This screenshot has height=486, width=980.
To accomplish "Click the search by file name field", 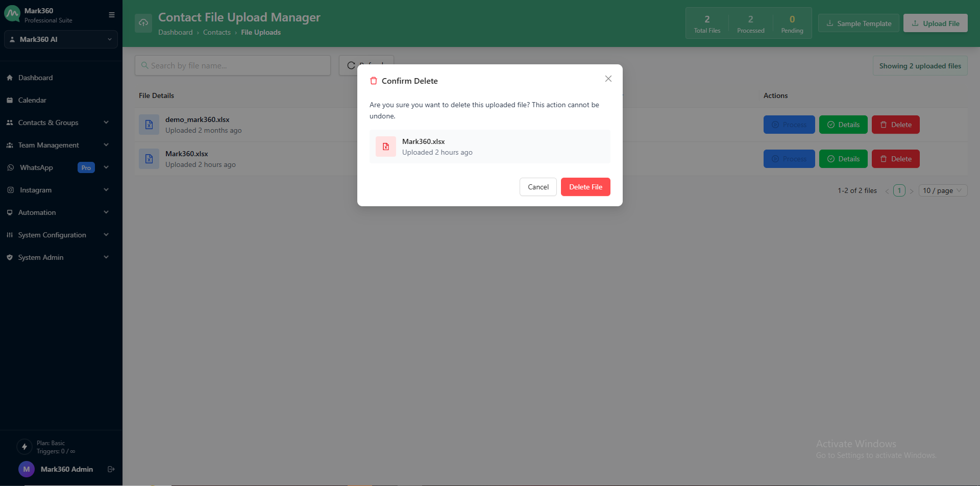I will [x=232, y=65].
